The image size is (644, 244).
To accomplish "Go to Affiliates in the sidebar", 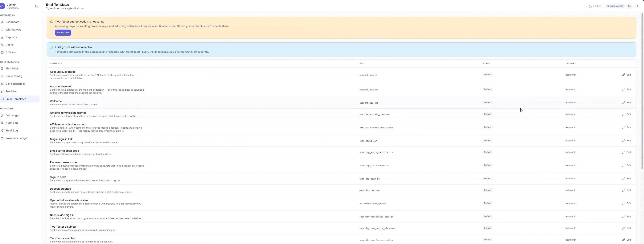I will pos(20,52).
